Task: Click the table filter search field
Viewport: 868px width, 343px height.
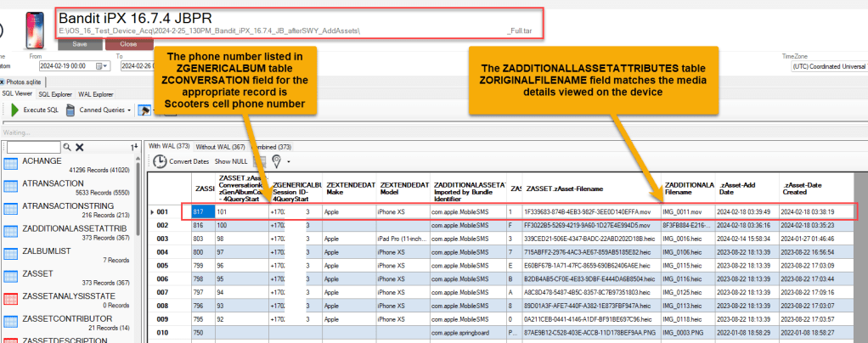Action: pyautogui.click(x=34, y=147)
